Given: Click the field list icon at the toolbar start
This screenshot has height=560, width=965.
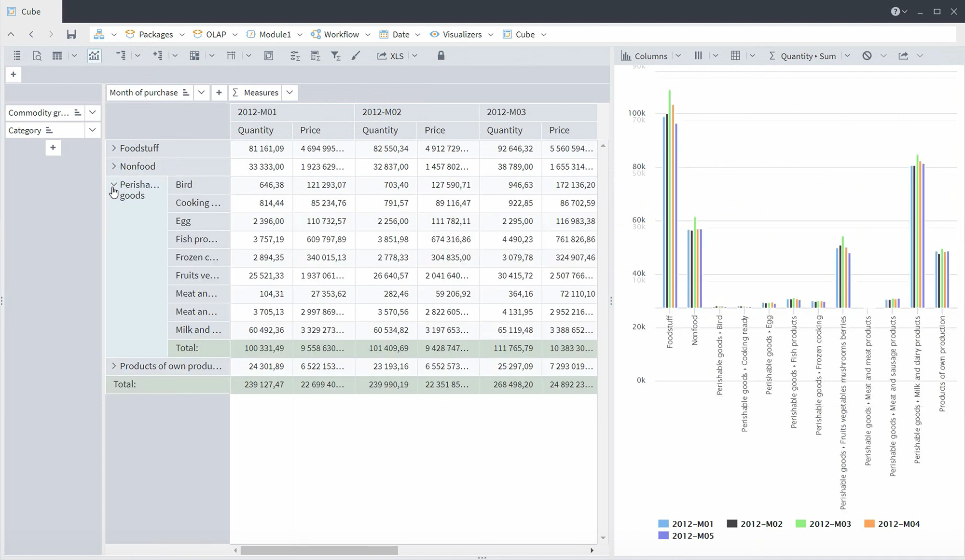Looking at the screenshot, I should [17, 56].
